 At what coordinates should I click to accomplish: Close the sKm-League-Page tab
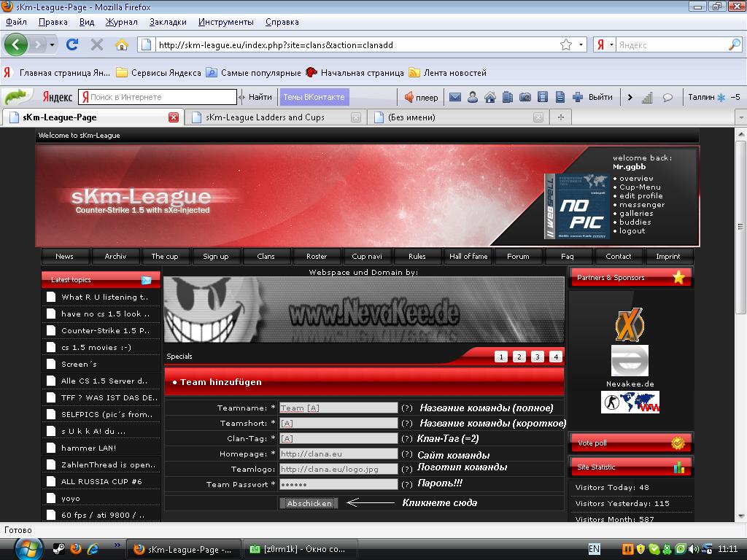(174, 117)
